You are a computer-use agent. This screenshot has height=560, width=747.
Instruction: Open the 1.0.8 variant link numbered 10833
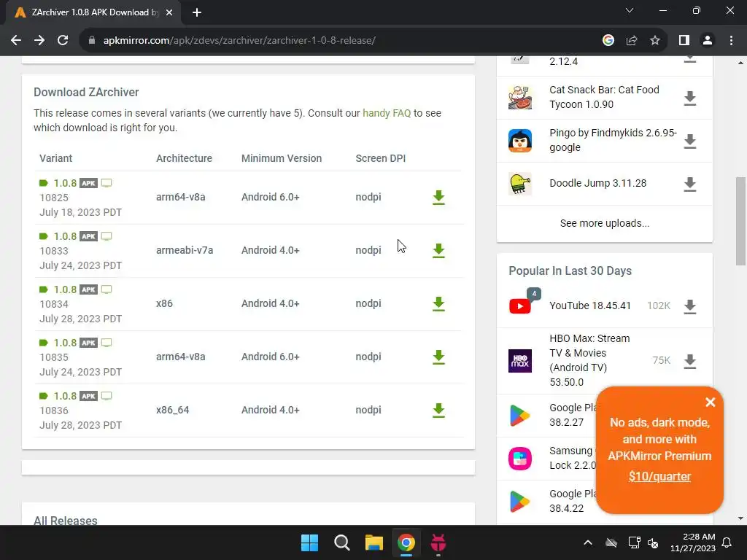[x=65, y=237]
